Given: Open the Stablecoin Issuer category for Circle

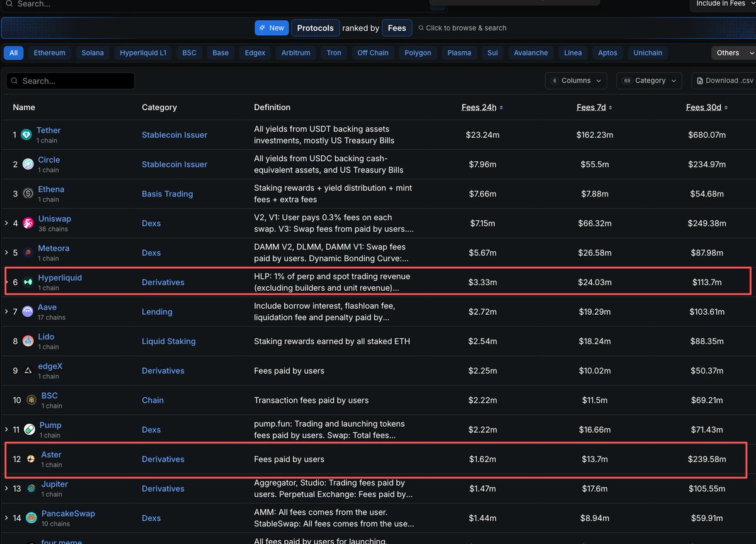Looking at the screenshot, I should click(x=175, y=164).
